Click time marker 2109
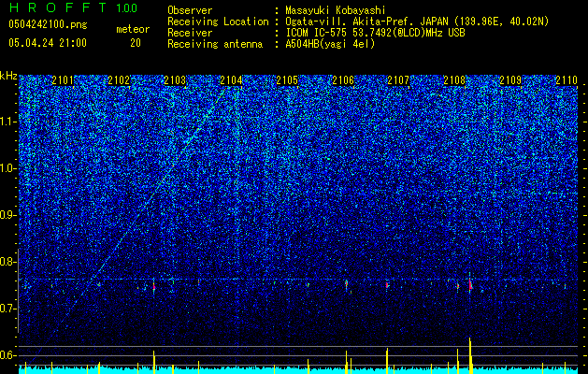The image size is (588, 374). [x=510, y=80]
